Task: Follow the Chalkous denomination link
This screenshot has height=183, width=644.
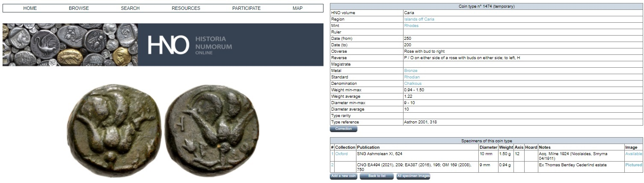Action: click(413, 84)
